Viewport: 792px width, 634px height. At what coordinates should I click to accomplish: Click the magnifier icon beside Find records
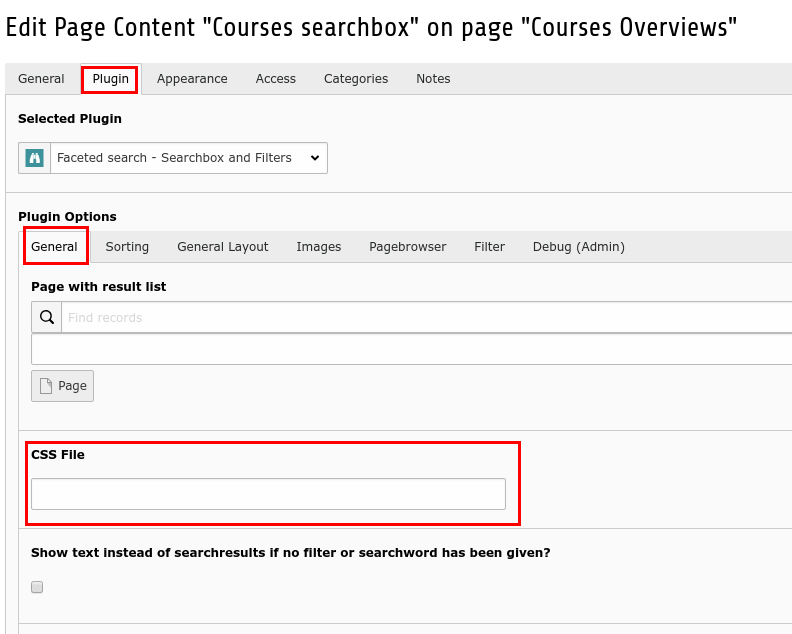pos(47,318)
